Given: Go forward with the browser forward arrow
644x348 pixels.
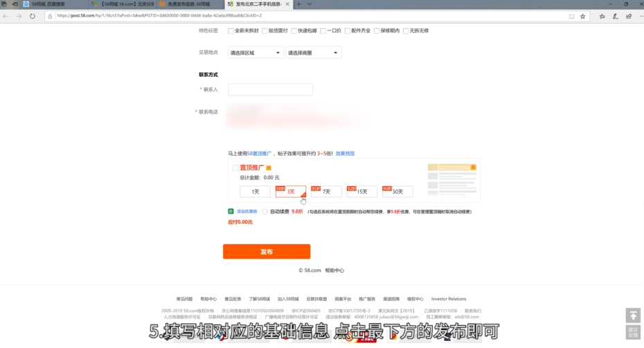Looking at the screenshot, I should (19, 16).
